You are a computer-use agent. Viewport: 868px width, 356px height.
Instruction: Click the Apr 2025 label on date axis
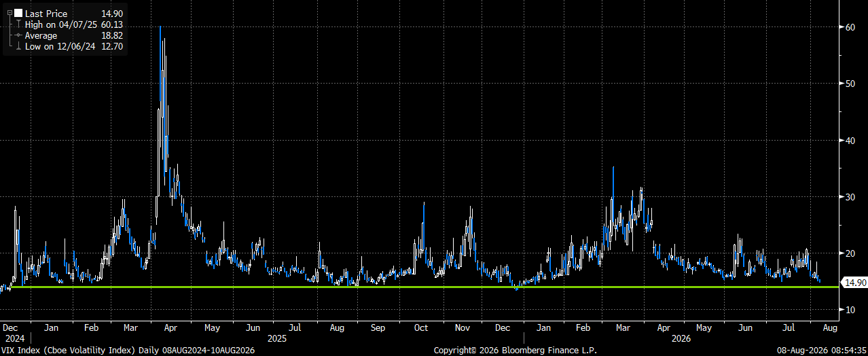[171, 327]
